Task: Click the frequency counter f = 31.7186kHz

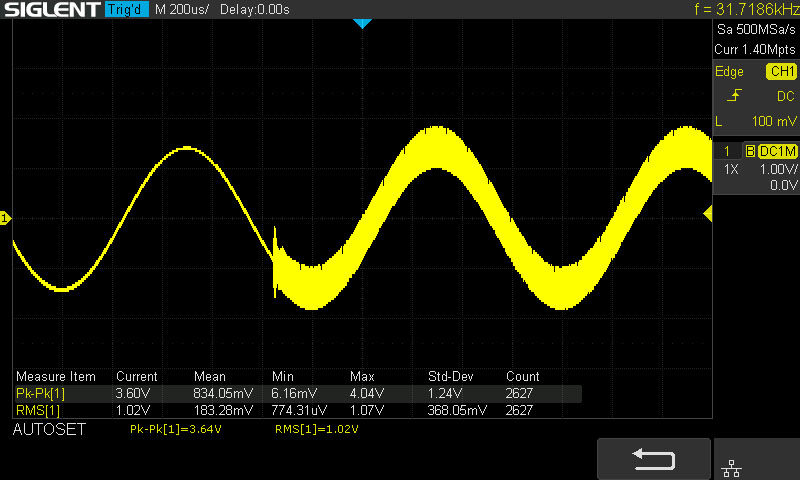Action: point(746,9)
